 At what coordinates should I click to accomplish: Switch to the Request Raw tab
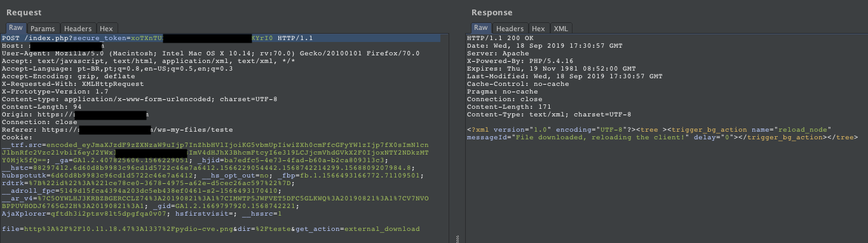point(16,28)
